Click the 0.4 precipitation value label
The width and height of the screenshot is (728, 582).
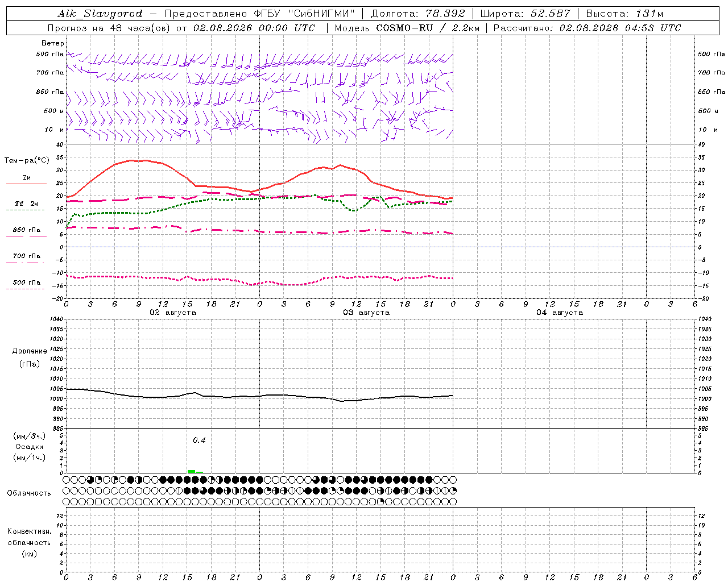[x=199, y=440]
